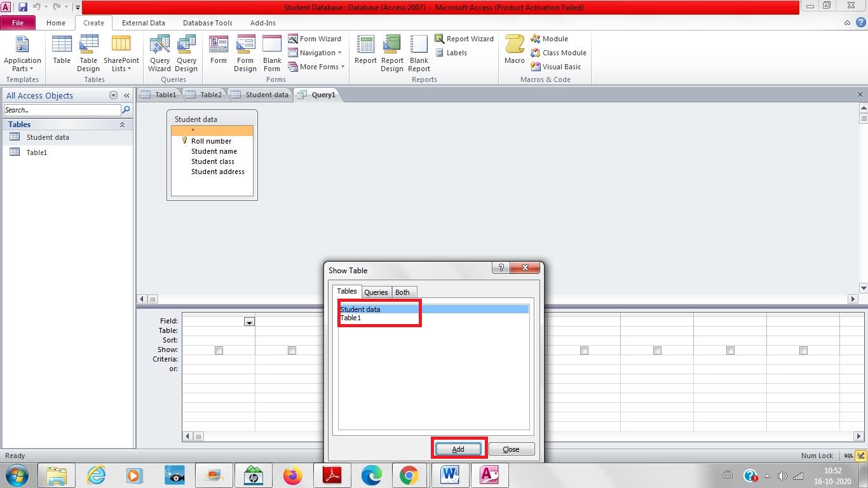Switch to the Add-Ins tab

pyautogui.click(x=263, y=23)
